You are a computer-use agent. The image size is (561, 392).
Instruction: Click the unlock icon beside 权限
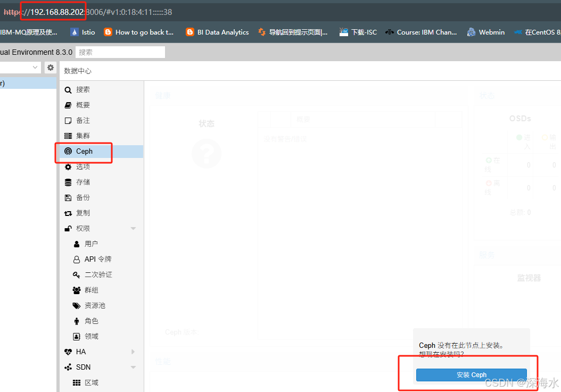point(68,229)
